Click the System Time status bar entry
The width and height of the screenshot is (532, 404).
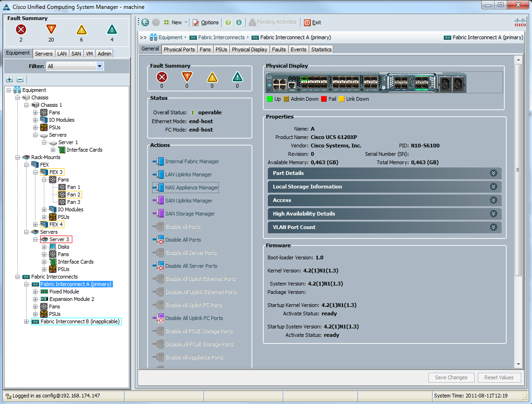(x=470, y=396)
